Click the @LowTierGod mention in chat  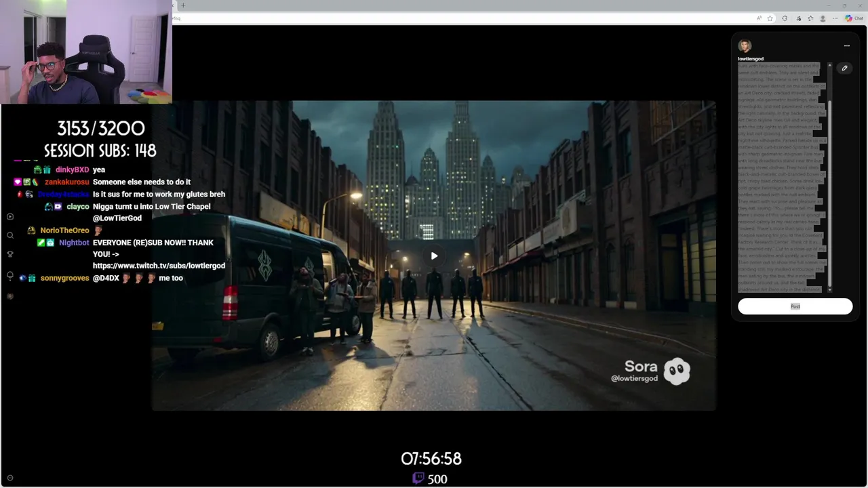click(117, 218)
